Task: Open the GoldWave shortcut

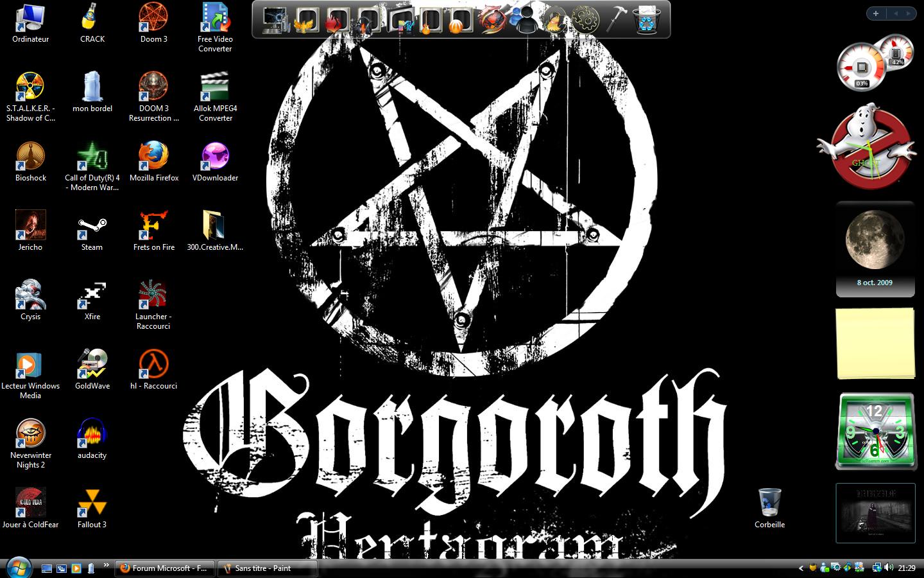Action: 92,366
